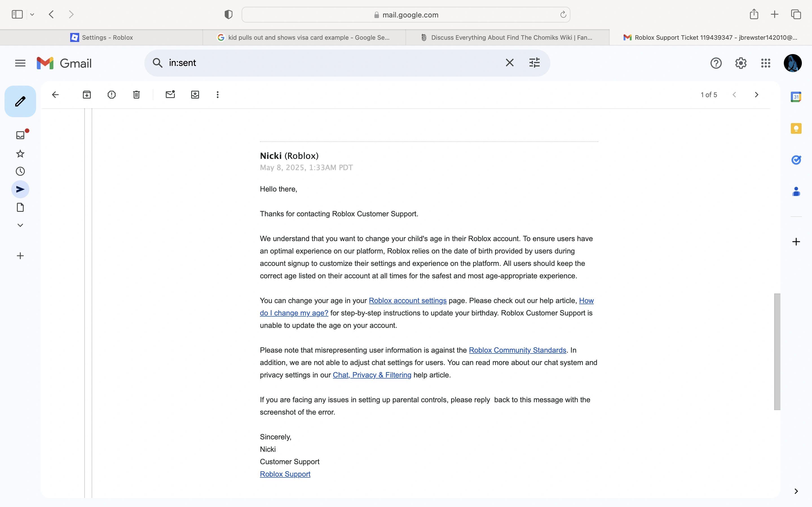The height and width of the screenshot is (507, 812).
Task: Mark the email as unread
Action: [170, 95]
